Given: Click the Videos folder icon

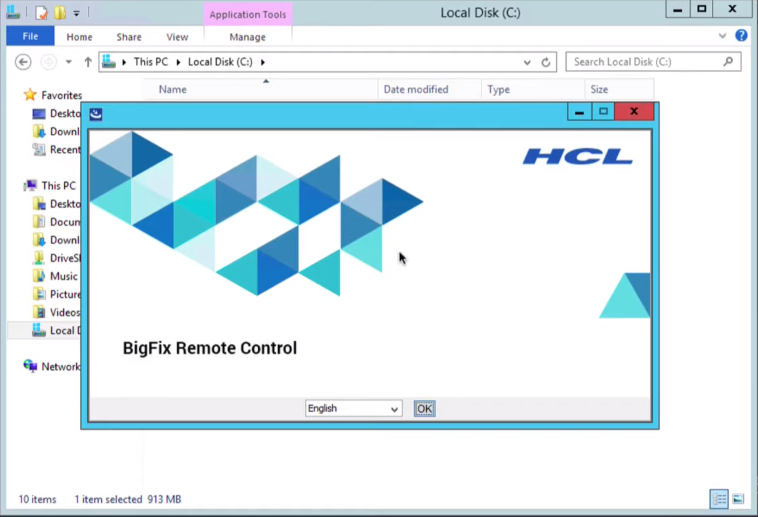Looking at the screenshot, I should 39,312.
